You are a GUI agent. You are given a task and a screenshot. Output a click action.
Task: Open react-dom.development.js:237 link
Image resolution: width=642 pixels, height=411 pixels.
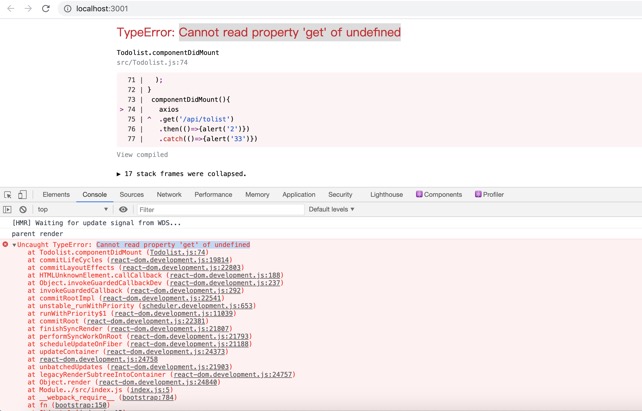(225, 283)
